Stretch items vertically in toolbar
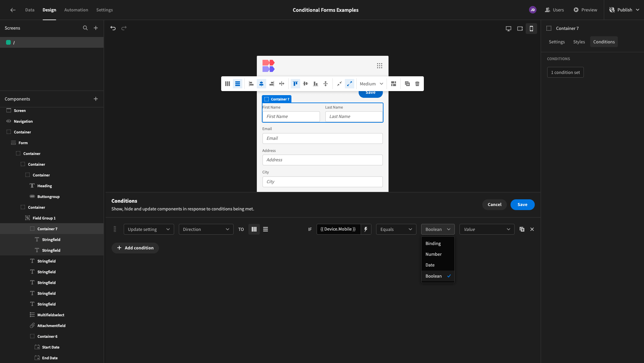 pos(326,84)
